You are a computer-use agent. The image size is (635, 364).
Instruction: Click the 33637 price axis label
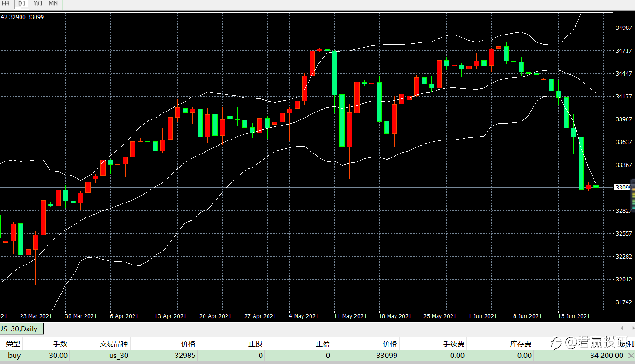624,142
